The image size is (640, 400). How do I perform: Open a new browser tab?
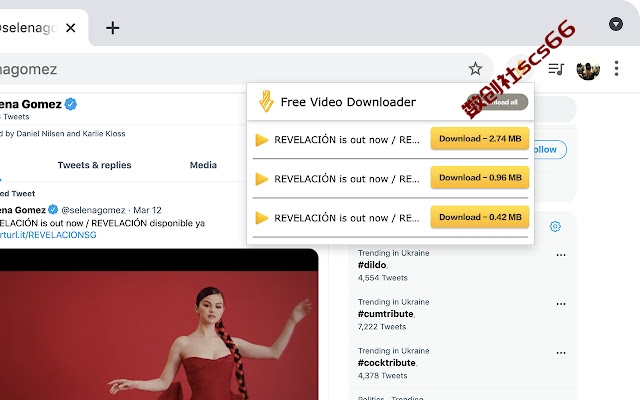113,28
